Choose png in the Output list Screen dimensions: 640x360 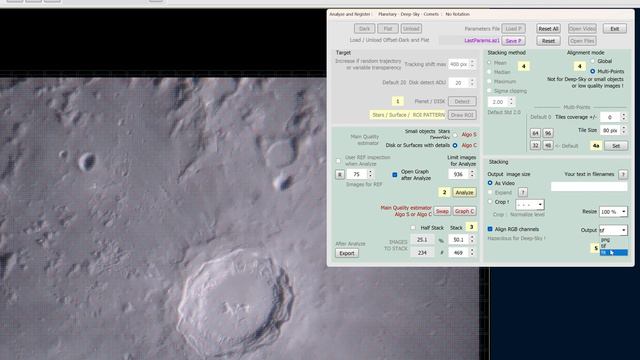613,240
